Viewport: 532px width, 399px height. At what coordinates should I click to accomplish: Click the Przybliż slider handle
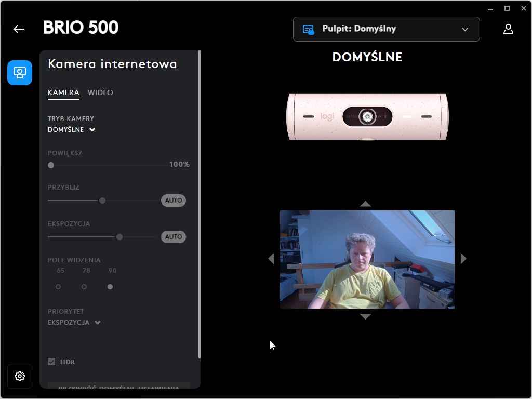(102, 201)
